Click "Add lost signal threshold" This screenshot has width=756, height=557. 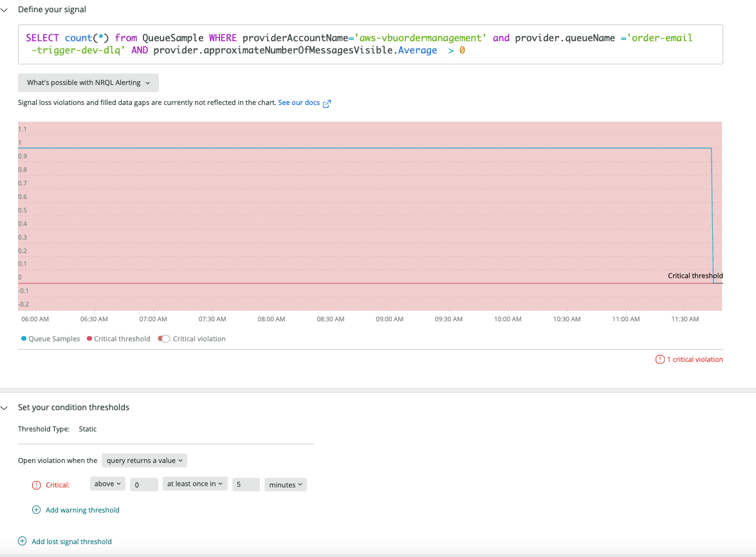coord(70,541)
